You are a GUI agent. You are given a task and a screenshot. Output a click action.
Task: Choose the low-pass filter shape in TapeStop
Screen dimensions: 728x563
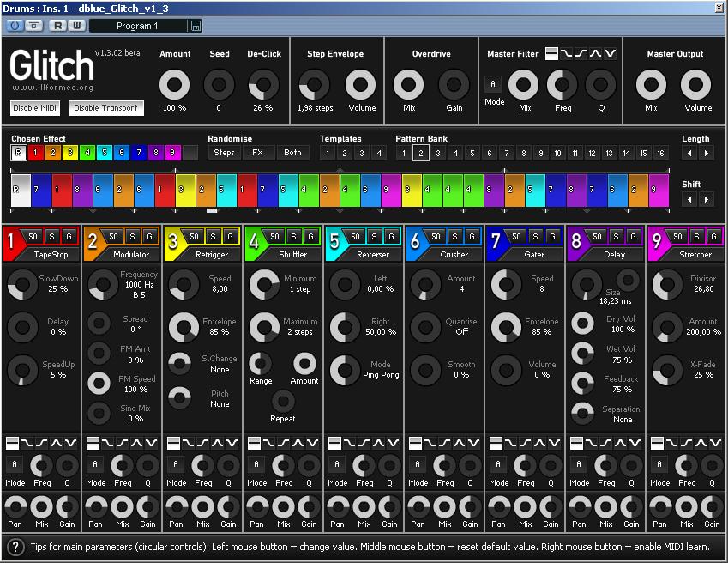pos(27,443)
